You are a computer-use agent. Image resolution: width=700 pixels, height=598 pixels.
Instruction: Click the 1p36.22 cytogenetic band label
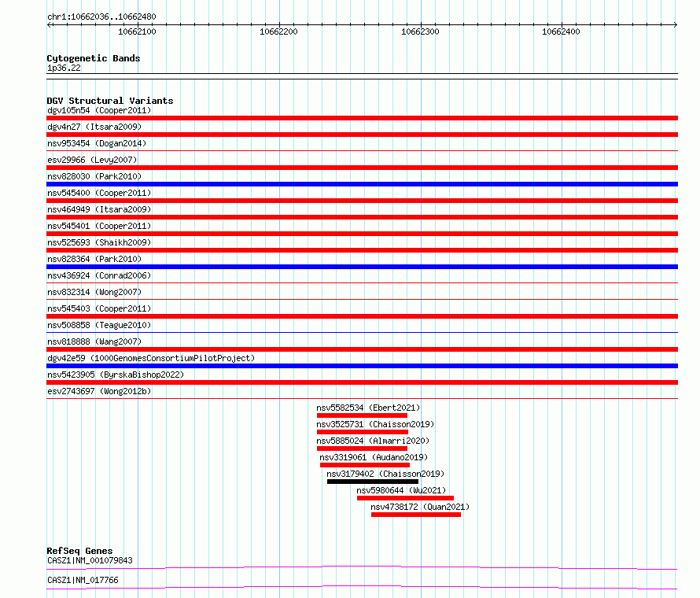(64, 68)
